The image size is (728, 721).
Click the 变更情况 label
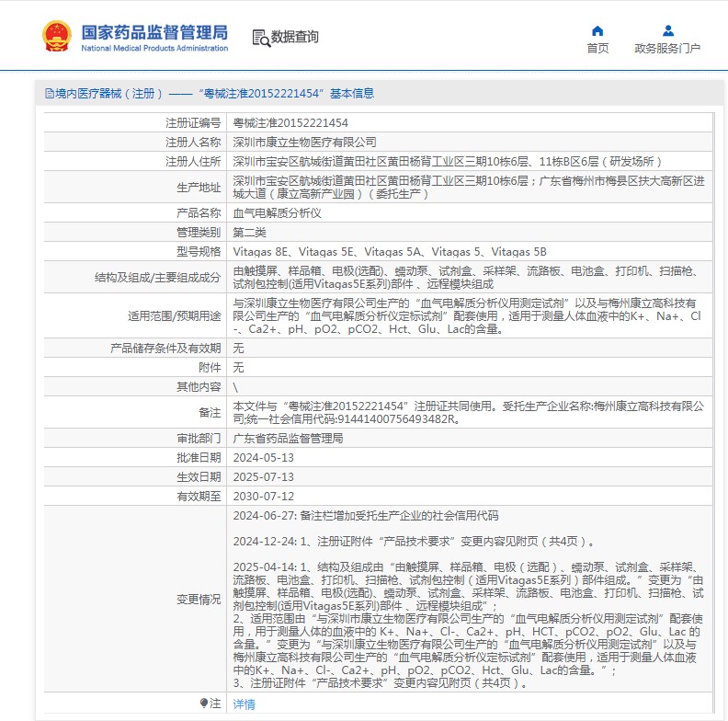[199, 600]
